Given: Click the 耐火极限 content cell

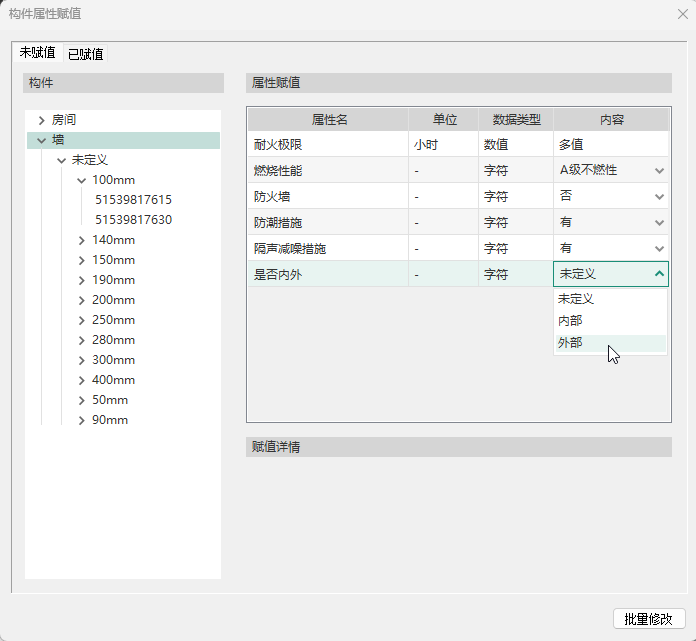Looking at the screenshot, I should pos(610,144).
